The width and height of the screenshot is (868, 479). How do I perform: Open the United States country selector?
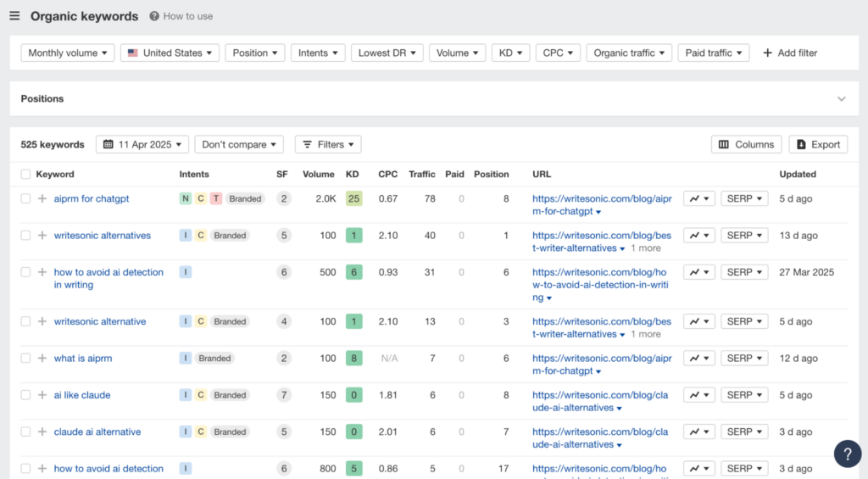tap(170, 53)
